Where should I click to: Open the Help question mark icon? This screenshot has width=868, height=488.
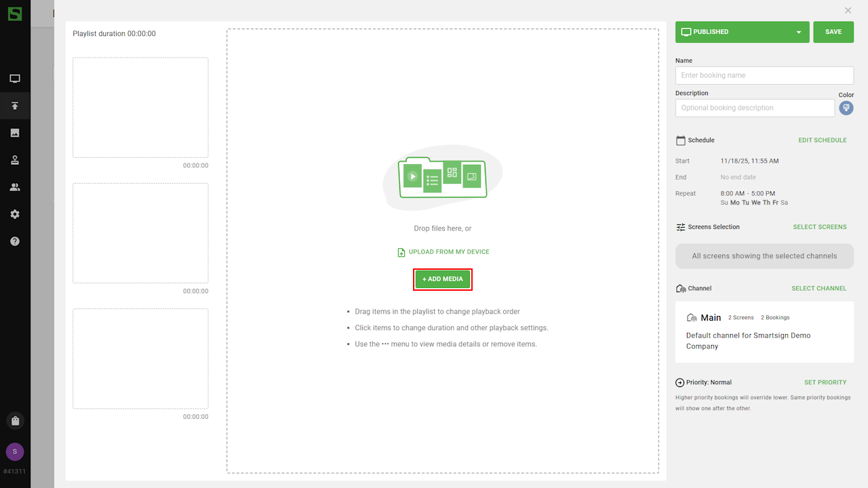coord(15,241)
